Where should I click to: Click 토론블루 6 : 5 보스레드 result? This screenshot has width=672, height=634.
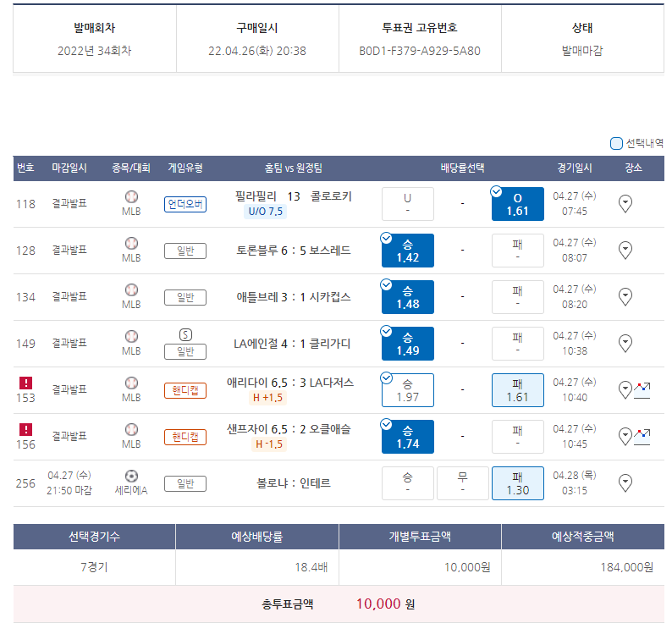294,251
